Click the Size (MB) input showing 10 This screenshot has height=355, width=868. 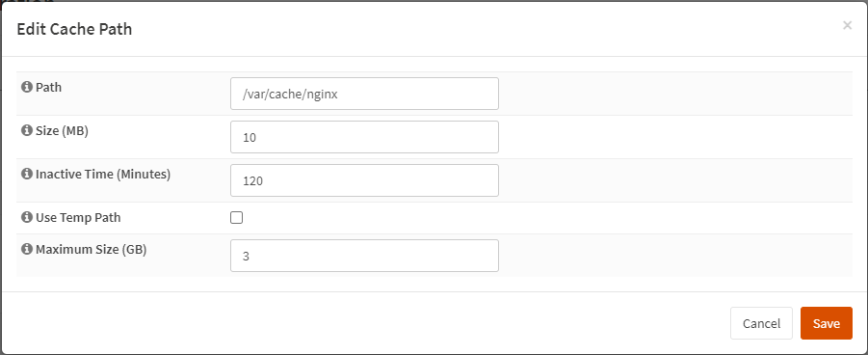click(364, 137)
